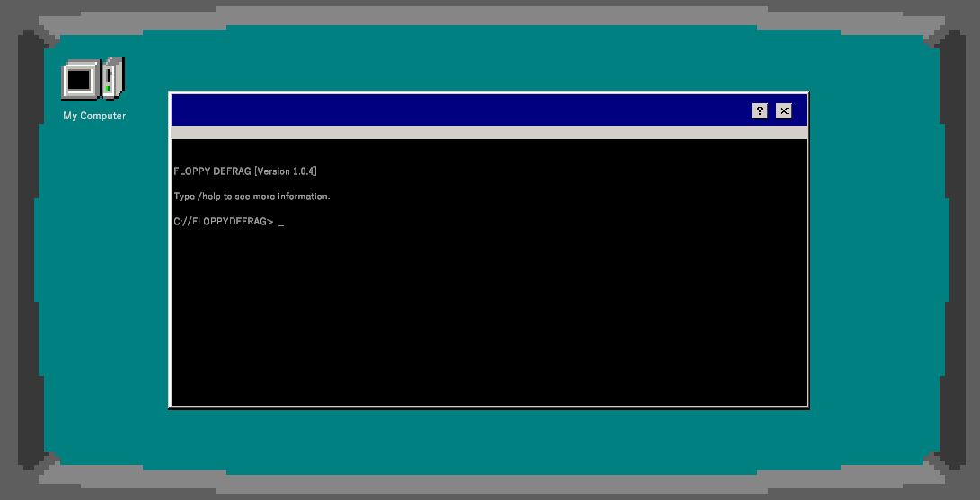Select the 'My Computer' icon label
The width and height of the screenshot is (980, 500).
point(94,116)
